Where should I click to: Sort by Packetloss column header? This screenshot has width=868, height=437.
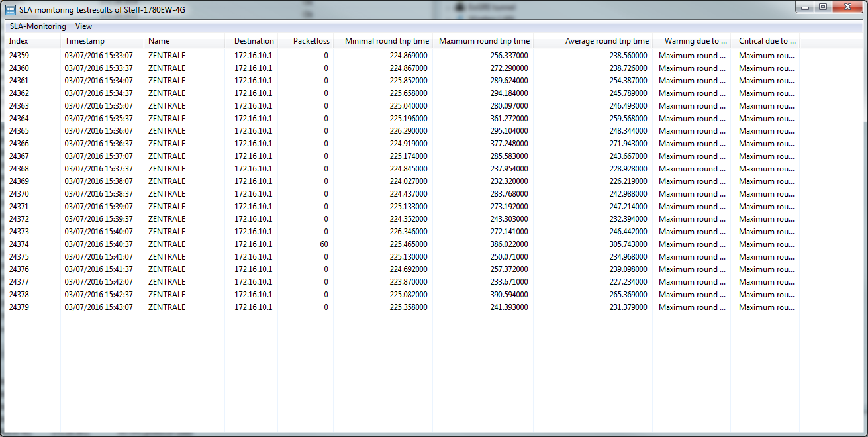[x=311, y=41]
